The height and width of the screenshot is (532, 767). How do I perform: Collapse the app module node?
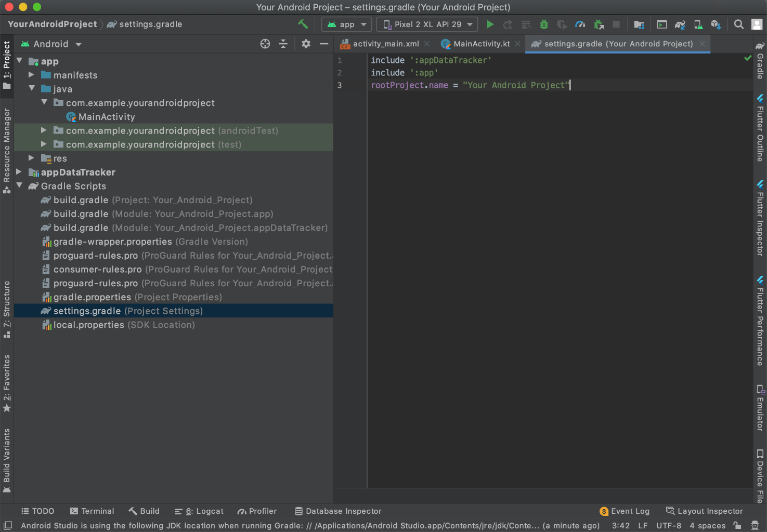(19, 61)
